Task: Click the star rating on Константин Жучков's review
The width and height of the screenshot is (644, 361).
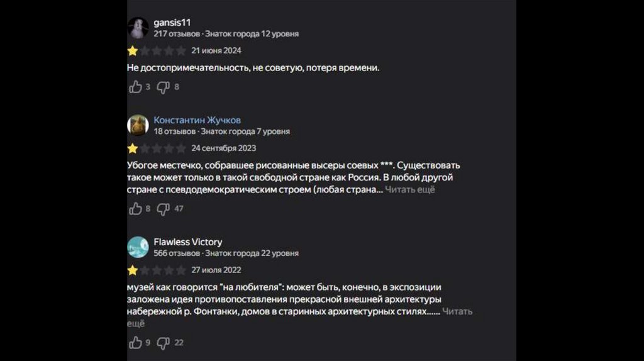Action: pos(157,148)
